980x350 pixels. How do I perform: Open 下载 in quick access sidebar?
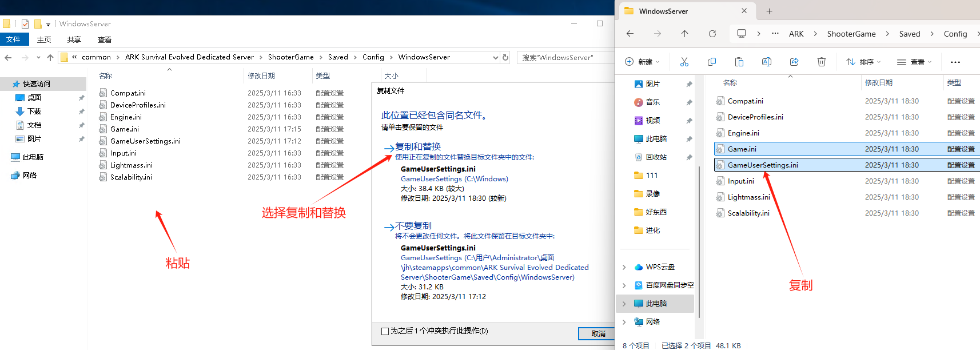[x=34, y=112]
